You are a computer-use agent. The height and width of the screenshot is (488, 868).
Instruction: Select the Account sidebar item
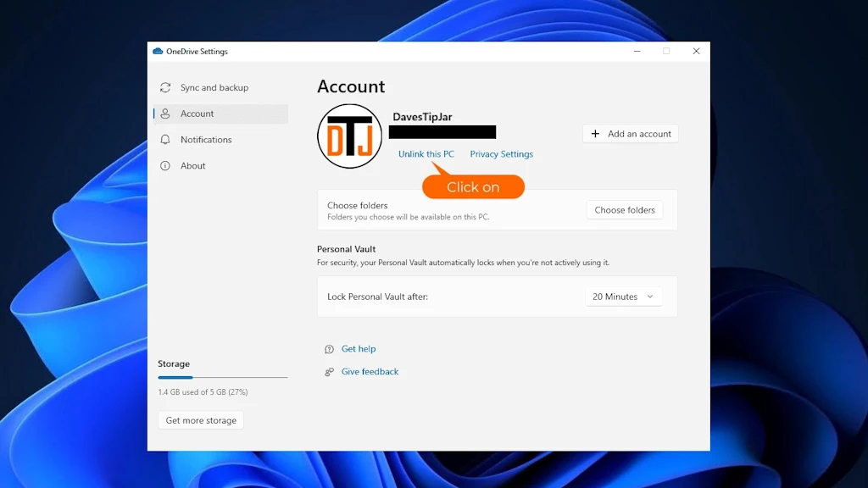pos(220,114)
